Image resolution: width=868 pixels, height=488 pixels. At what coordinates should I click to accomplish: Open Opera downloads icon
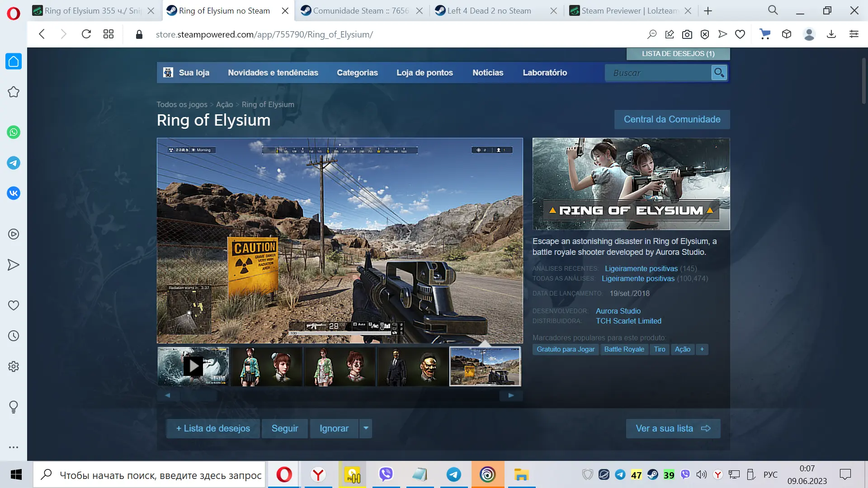831,34
